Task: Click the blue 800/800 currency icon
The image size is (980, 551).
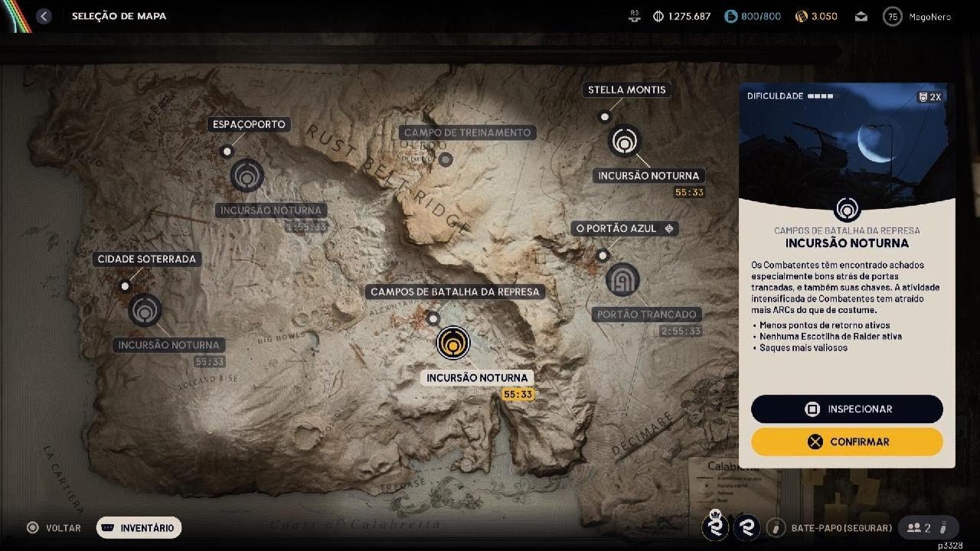Action: [730, 16]
